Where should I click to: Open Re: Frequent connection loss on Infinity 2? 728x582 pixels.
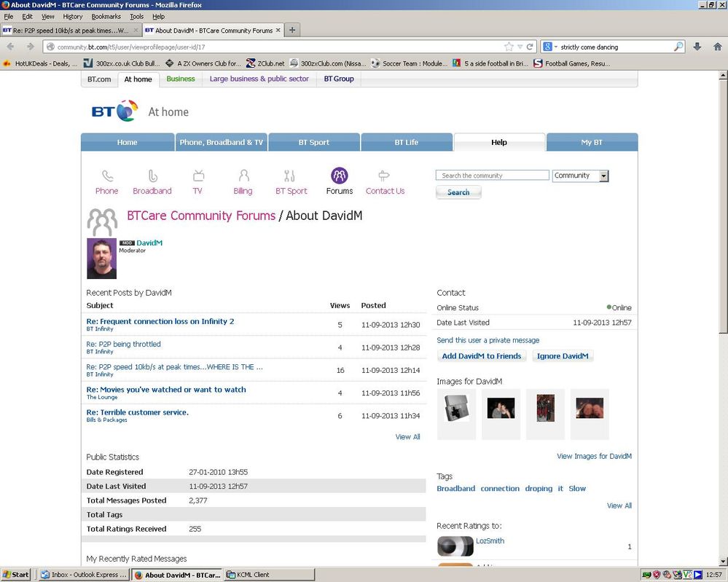point(160,321)
